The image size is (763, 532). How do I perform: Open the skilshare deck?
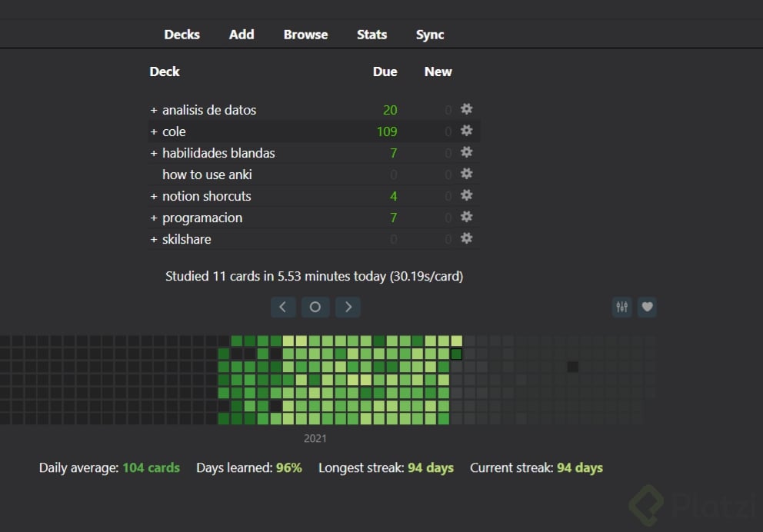pyautogui.click(x=186, y=239)
